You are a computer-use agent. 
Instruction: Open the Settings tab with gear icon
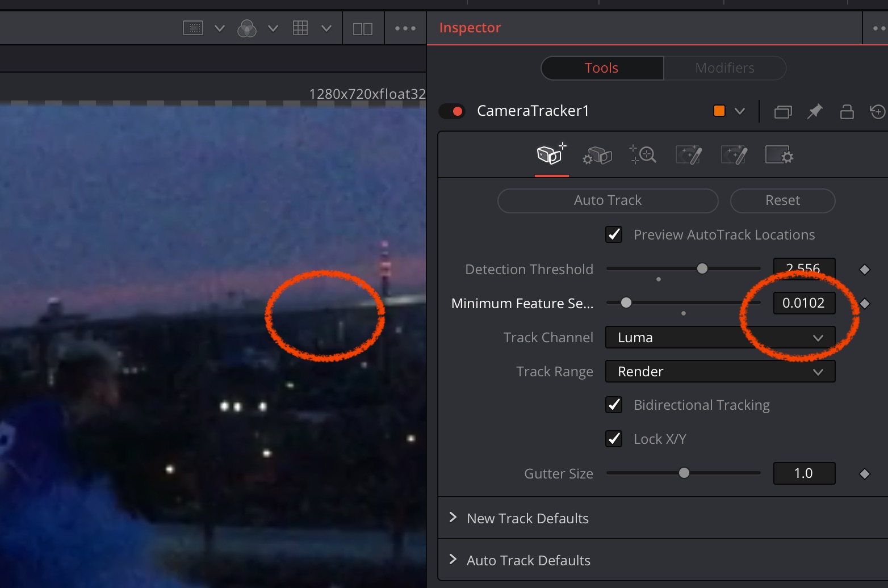tap(779, 154)
